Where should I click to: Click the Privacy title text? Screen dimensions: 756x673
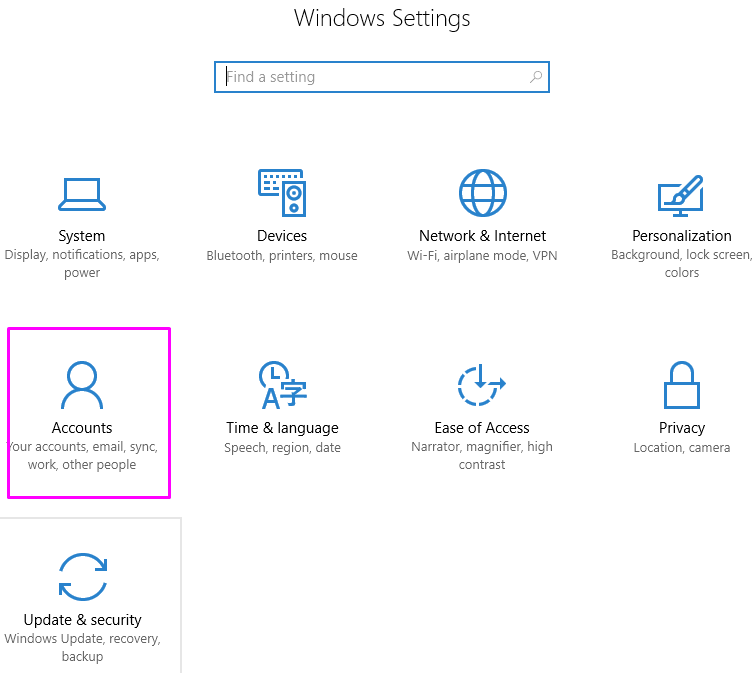(682, 428)
